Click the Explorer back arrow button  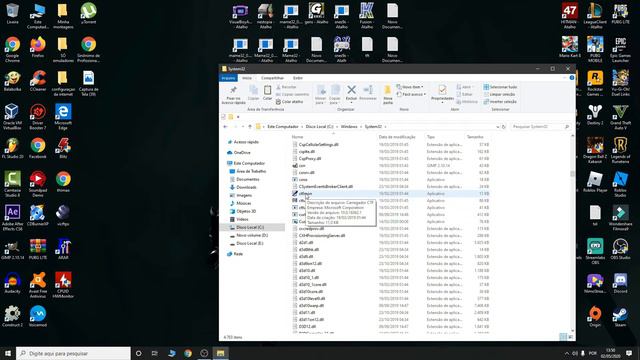(x=225, y=127)
